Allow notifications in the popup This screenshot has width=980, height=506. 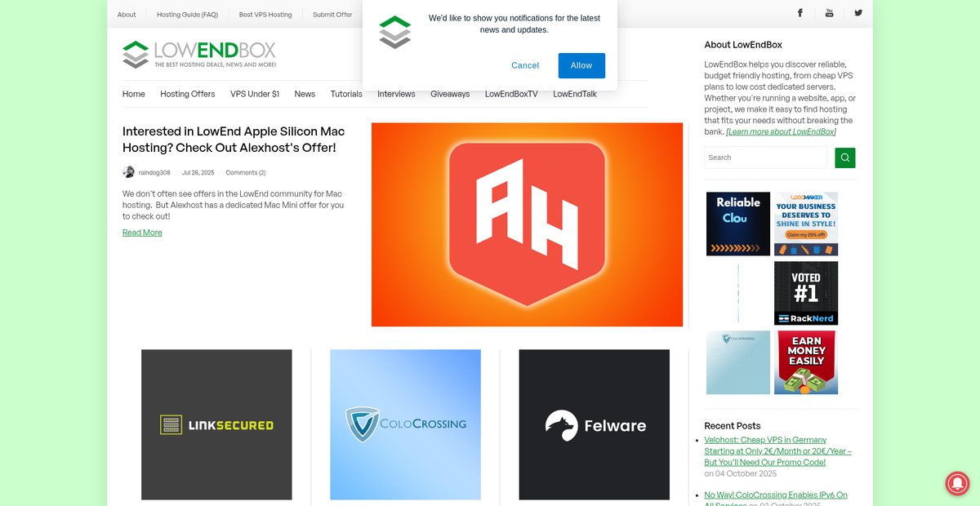[x=581, y=65]
